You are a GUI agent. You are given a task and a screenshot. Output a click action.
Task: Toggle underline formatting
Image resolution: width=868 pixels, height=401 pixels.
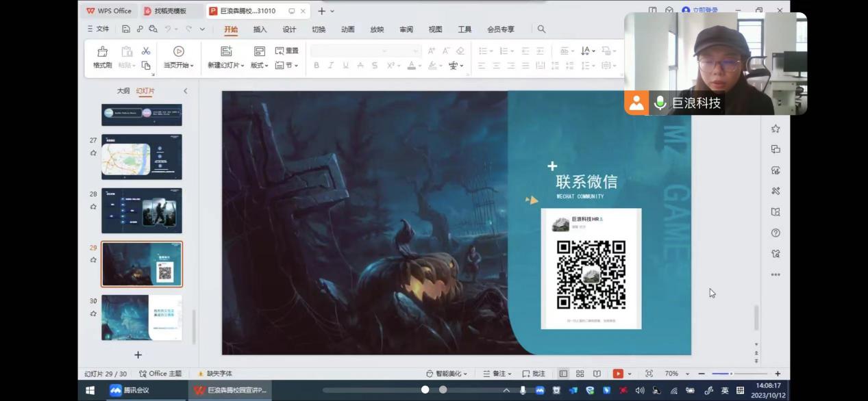pos(345,66)
